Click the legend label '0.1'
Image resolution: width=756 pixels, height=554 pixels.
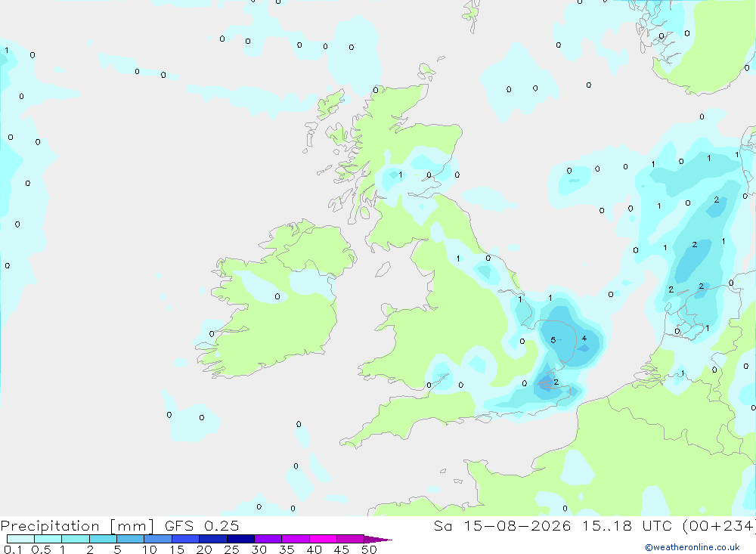click(13, 549)
